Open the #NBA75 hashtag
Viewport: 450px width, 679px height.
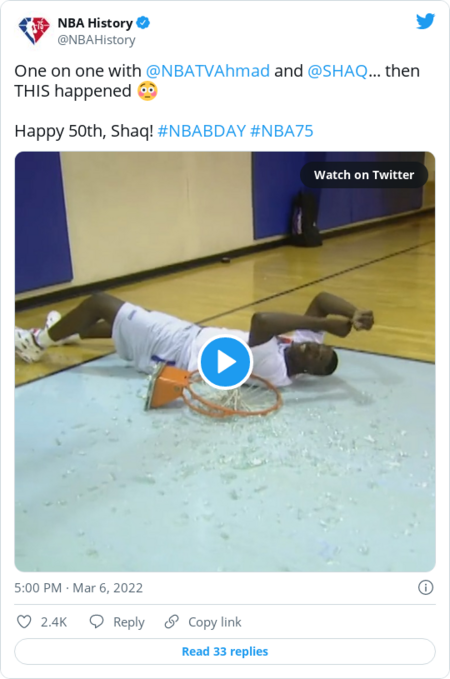pyautogui.click(x=282, y=131)
